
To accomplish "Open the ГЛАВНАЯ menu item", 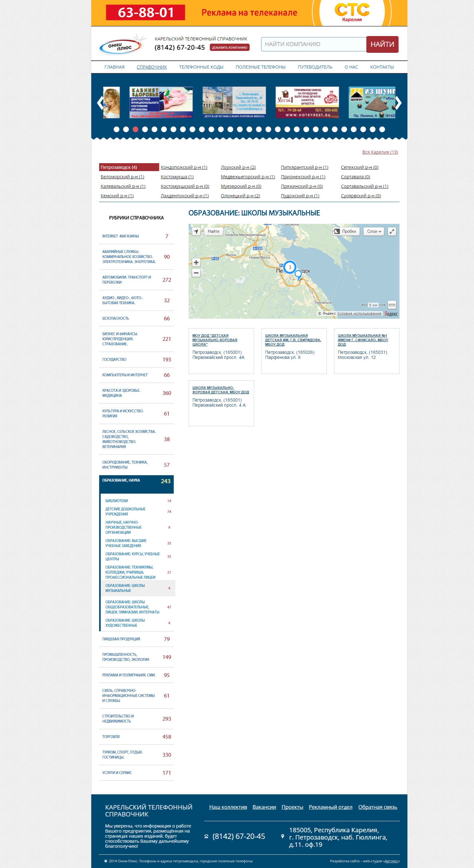I will (114, 67).
